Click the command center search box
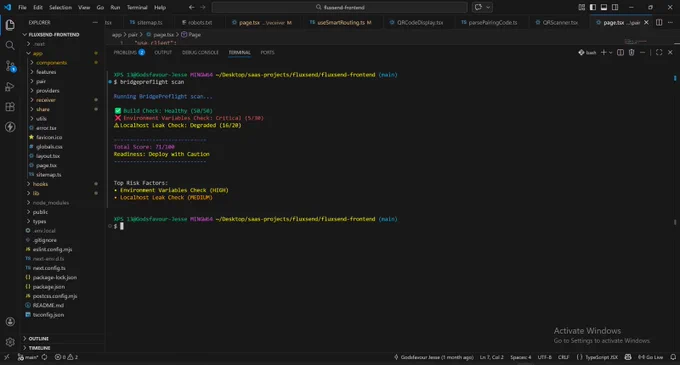680x365 pixels. tap(340, 7)
